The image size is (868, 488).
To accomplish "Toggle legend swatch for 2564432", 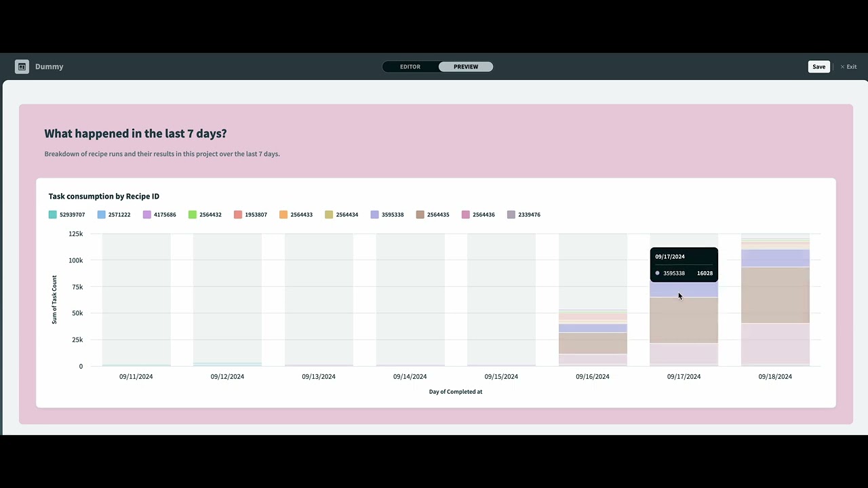I will click(x=193, y=215).
